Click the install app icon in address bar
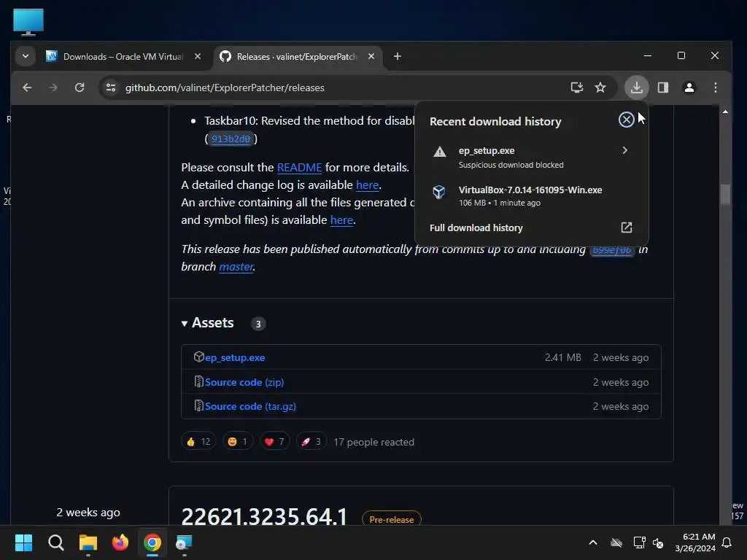 click(x=576, y=87)
